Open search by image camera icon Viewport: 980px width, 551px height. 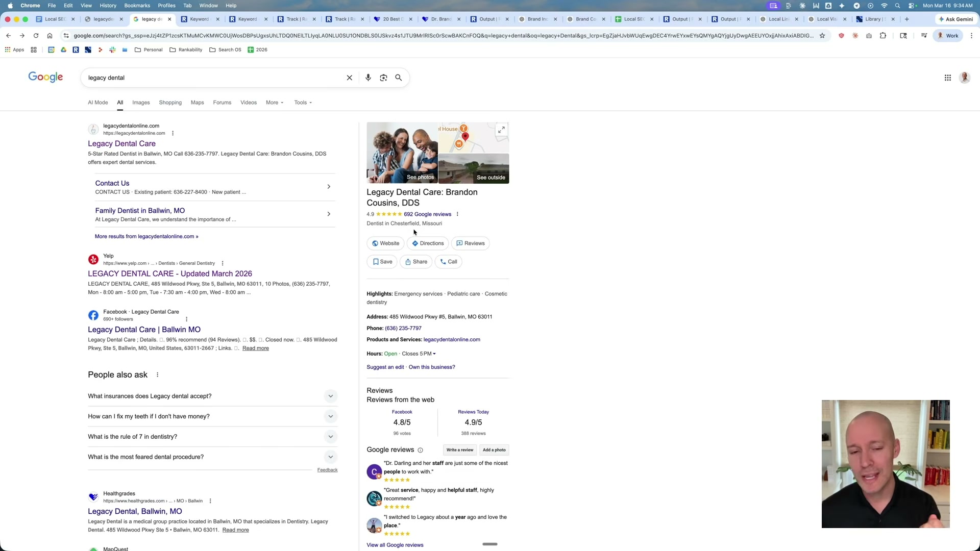point(383,78)
